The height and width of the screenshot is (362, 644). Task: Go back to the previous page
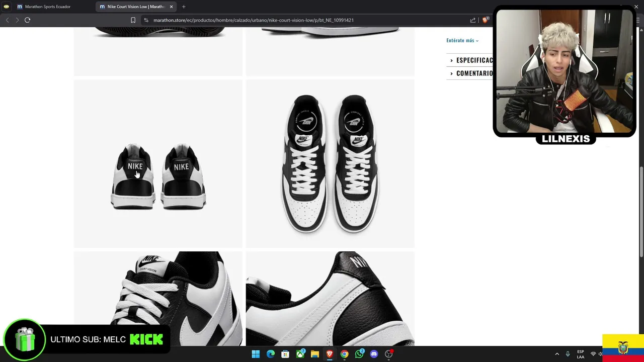[x=7, y=20]
